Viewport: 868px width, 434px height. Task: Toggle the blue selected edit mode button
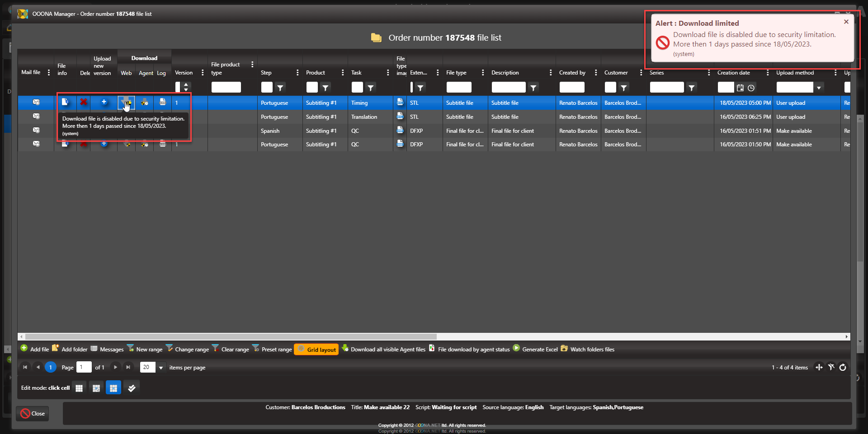point(113,388)
